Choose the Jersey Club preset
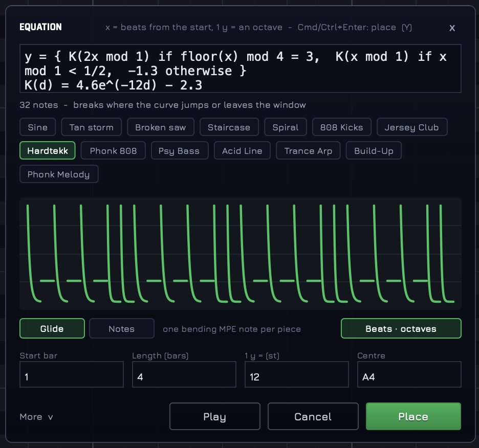 [412, 127]
